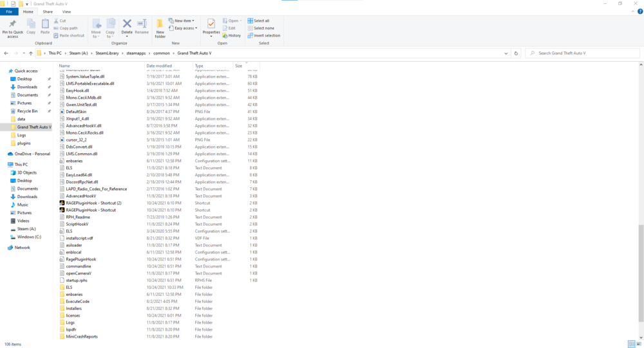Click Paste shortcut in the ribbon
Image resolution: width=644 pixels, height=348 pixels.
(x=69, y=35)
